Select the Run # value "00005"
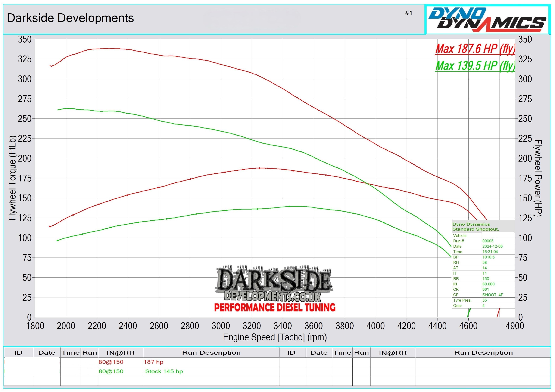This screenshot has width=555, height=392. pyautogui.click(x=488, y=241)
